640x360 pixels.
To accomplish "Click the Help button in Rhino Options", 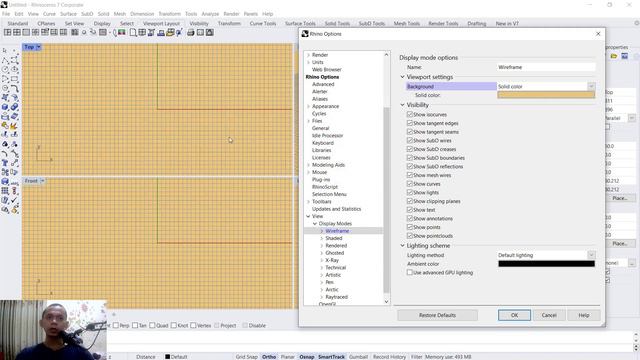I will tap(584, 315).
